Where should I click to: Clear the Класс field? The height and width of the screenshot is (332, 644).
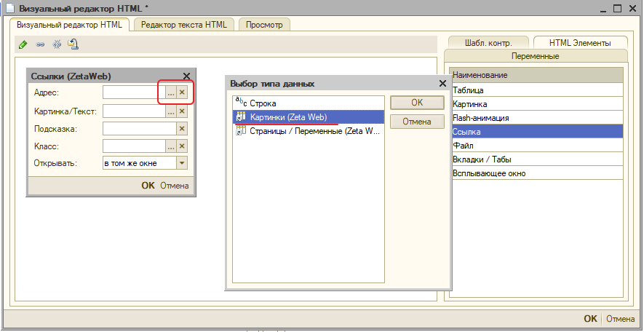coord(182,146)
